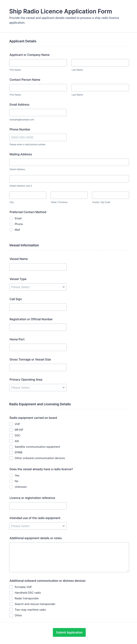Tick the Handheld DSC radio checkbox
Image resolution: width=137 pixels, height=644 pixels.
(x=11, y=593)
